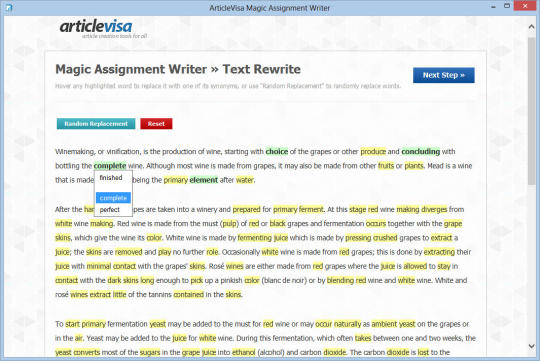Screen dimensions: 540x361
Task: Click the highlighted word 'pulp'
Action: coord(229,224)
